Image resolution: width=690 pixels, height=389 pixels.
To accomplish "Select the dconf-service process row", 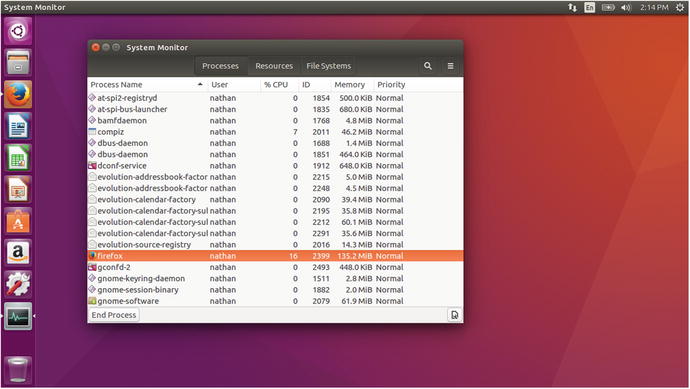I will point(275,165).
